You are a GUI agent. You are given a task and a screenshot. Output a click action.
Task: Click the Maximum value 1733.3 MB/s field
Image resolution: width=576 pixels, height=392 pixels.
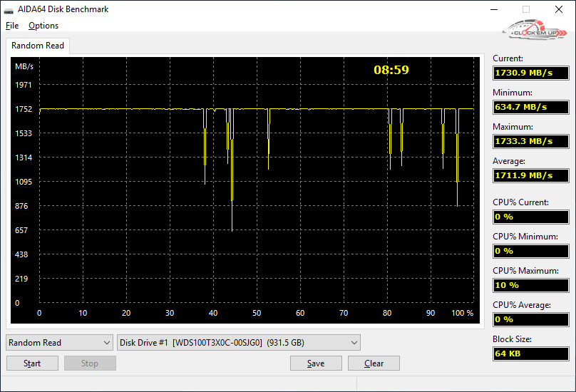[x=531, y=141]
